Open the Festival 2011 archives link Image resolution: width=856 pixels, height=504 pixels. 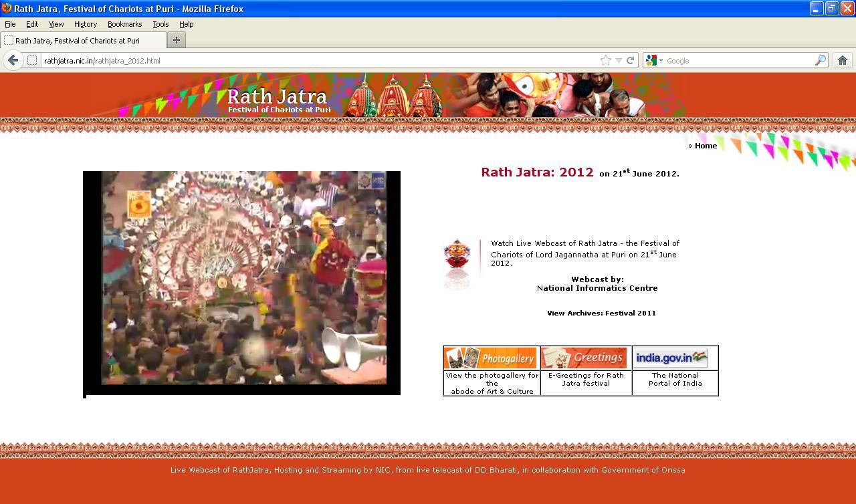601,313
